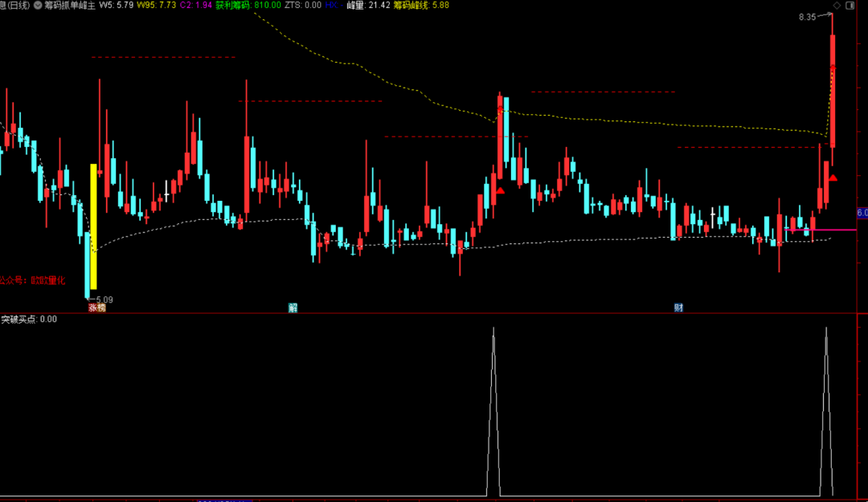Click the 突破买点: 0.00 sub-chart label
Screen dimensions: 868x502
[x=29, y=320]
